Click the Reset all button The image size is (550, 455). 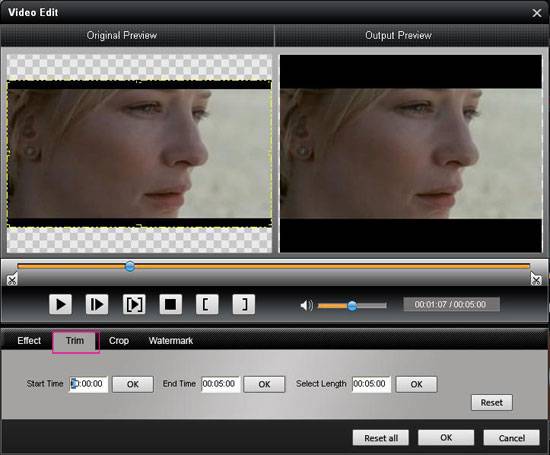(381, 438)
